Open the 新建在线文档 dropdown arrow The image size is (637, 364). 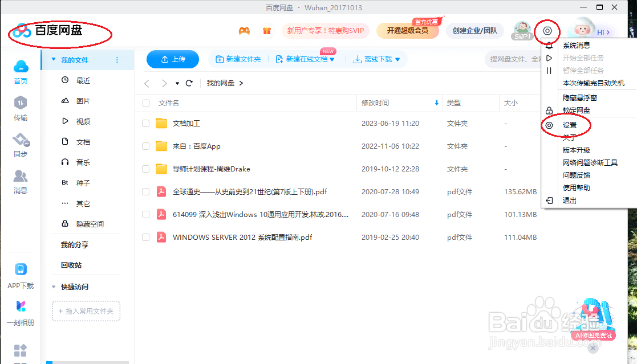[332, 60]
